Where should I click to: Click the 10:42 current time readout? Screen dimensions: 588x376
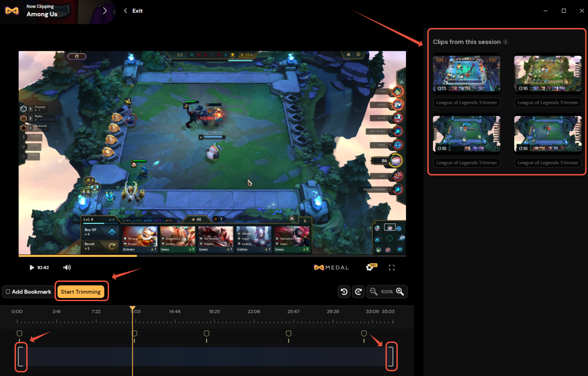pos(43,268)
